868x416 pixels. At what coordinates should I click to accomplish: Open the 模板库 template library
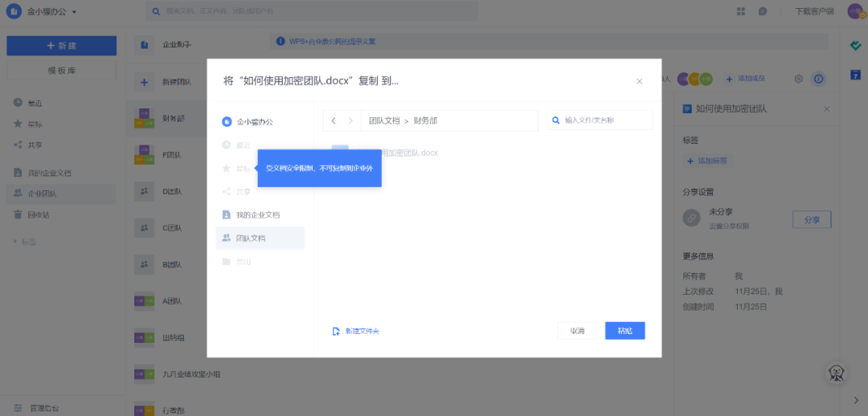pos(61,71)
